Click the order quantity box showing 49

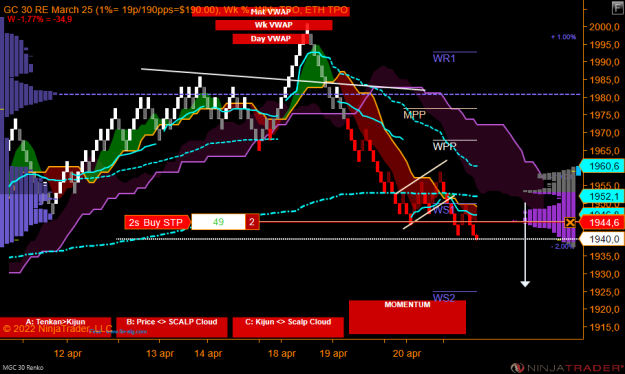tap(218, 222)
